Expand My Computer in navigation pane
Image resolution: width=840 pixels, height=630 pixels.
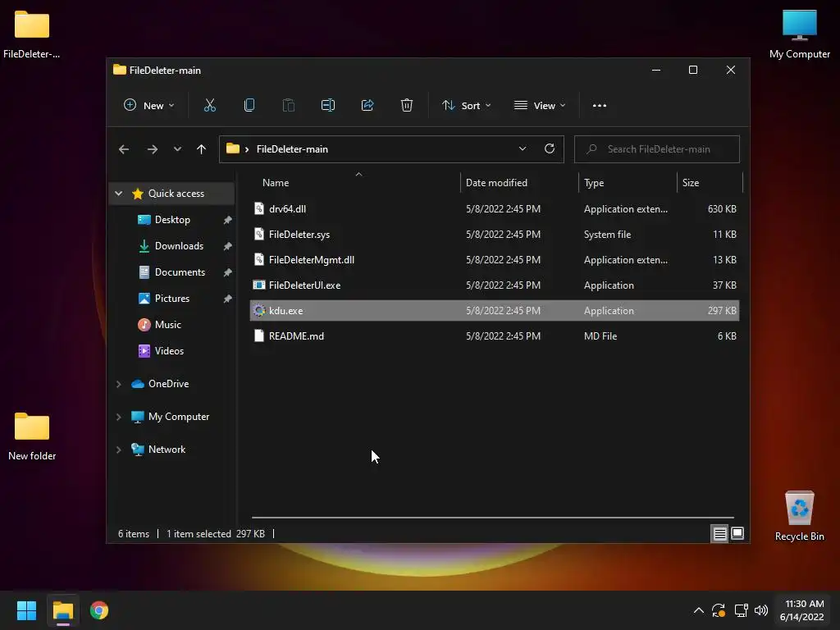point(119,417)
